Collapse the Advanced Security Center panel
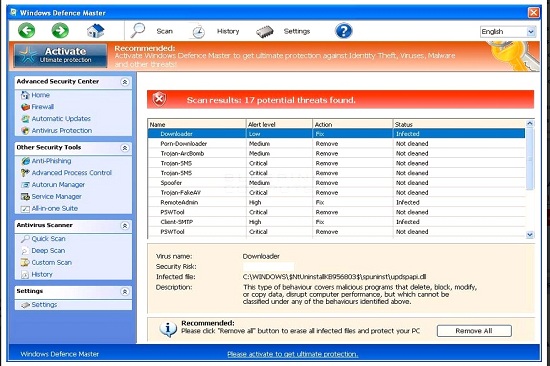Image resolution: width=550 pixels, height=366 pixels. (125, 82)
